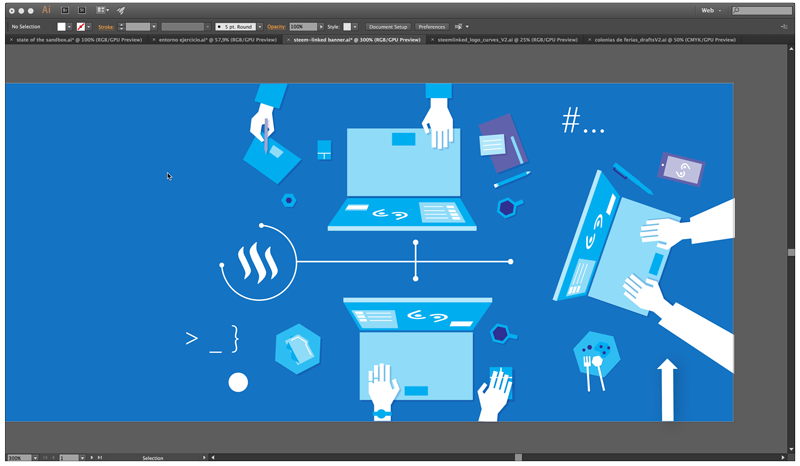The image size is (800, 466).
Task: Expand the align-to dropdown arrow
Action: (467, 27)
